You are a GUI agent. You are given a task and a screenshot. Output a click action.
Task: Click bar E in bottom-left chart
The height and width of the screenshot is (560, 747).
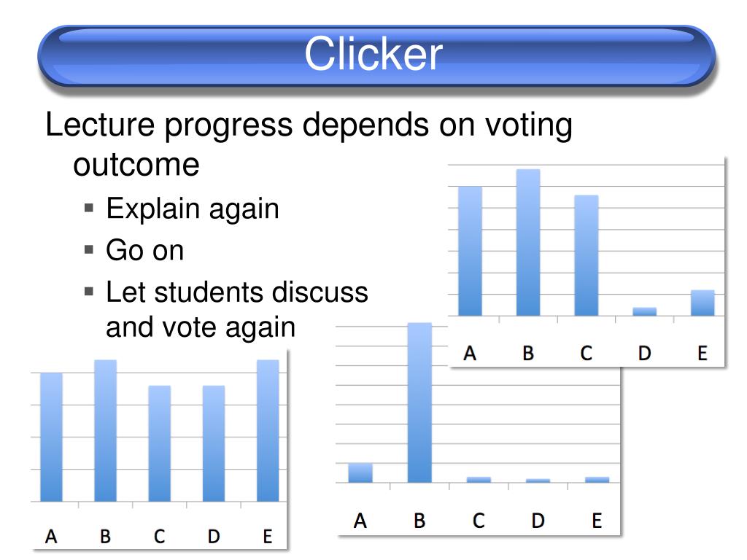point(268,430)
